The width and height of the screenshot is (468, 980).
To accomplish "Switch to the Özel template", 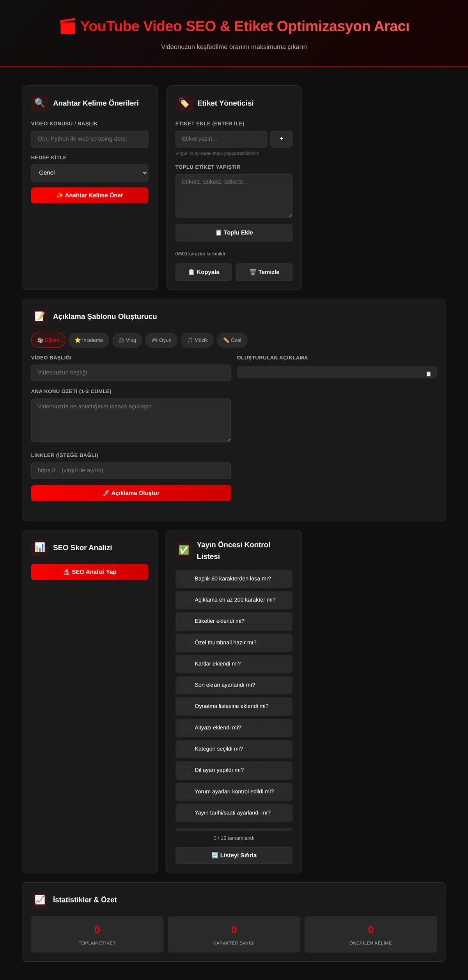I will (x=232, y=340).
